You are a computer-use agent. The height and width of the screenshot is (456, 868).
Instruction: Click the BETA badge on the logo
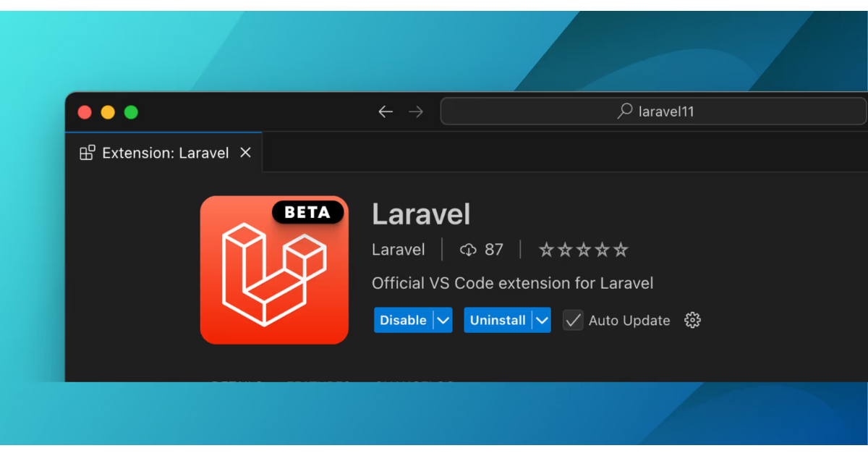pyautogui.click(x=308, y=211)
